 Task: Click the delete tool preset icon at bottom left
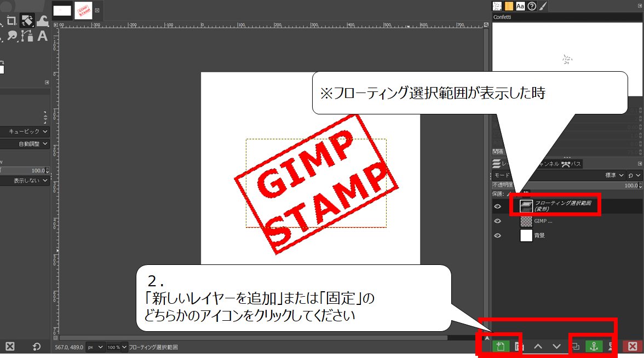[10, 347]
